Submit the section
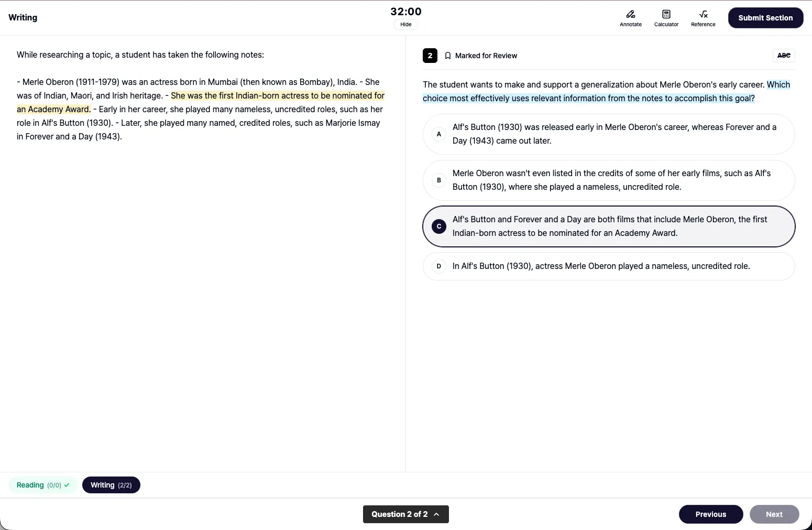This screenshot has width=812, height=530. point(765,18)
